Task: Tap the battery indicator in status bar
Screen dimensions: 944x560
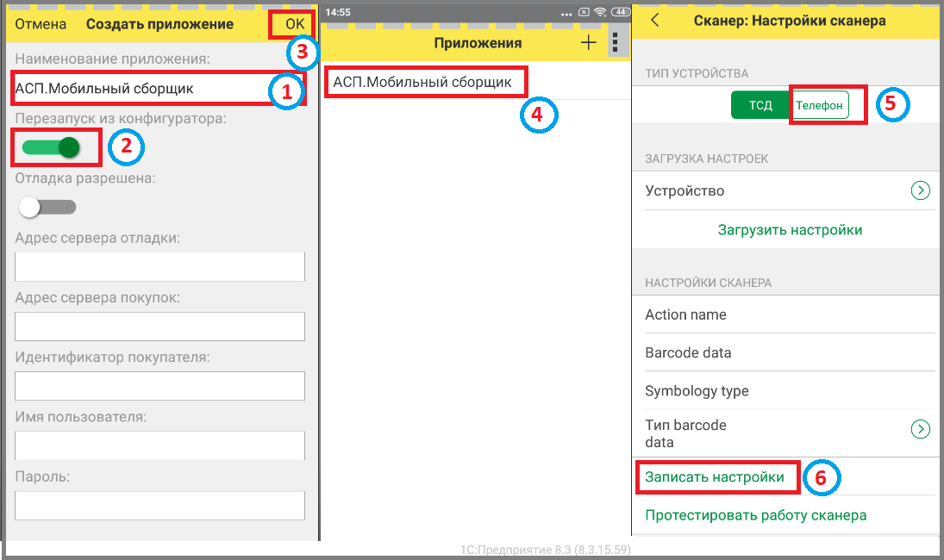Action: (x=619, y=13)
